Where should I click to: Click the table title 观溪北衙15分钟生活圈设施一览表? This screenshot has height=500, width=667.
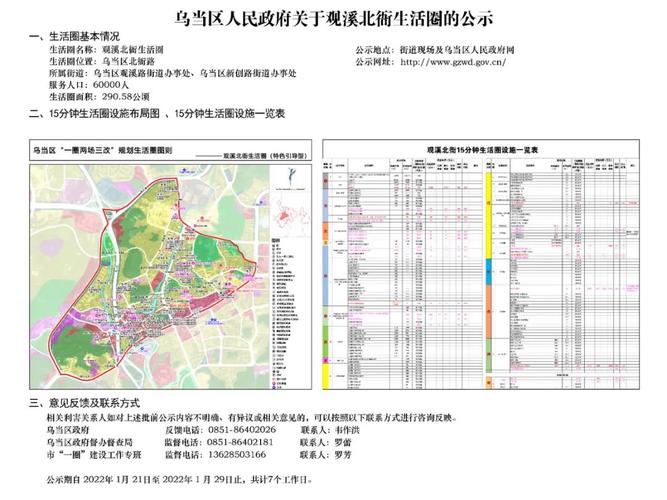482,150
